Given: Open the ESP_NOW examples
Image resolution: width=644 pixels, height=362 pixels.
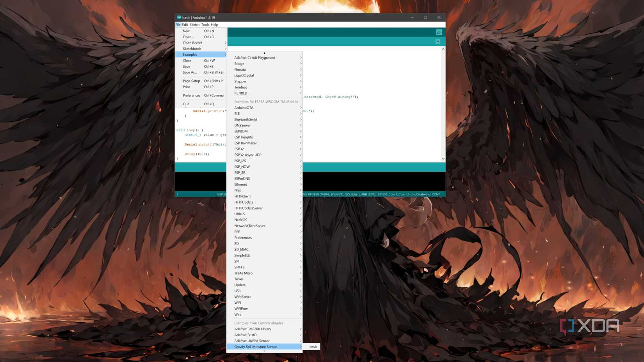Looking at the screenshot, I should point(265,167).
